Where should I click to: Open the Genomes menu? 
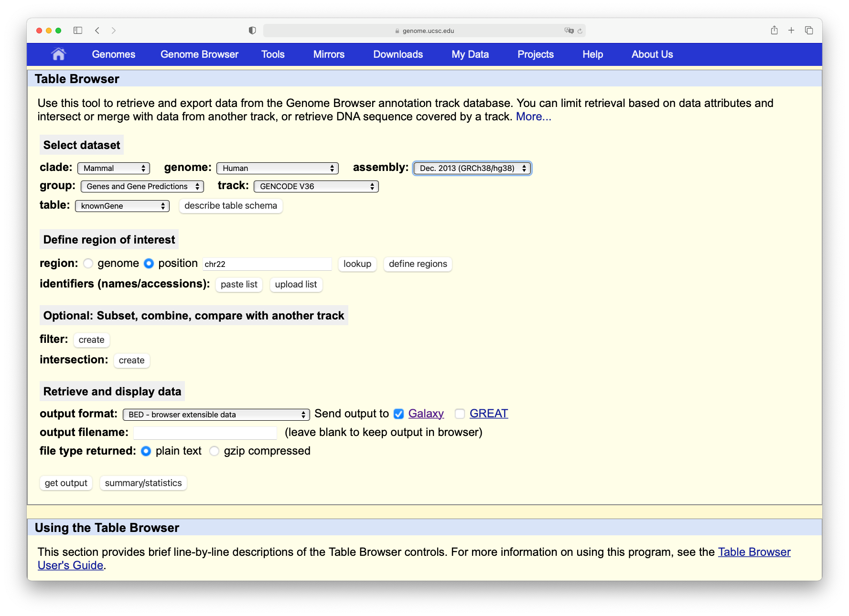(x=114, y=54)
